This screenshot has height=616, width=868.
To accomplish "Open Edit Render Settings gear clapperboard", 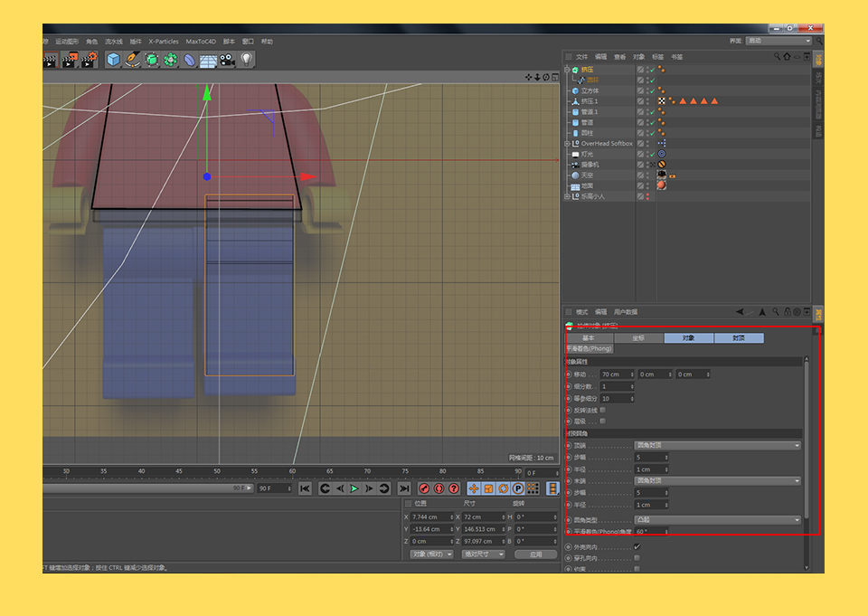I will [x=89, y=60].
